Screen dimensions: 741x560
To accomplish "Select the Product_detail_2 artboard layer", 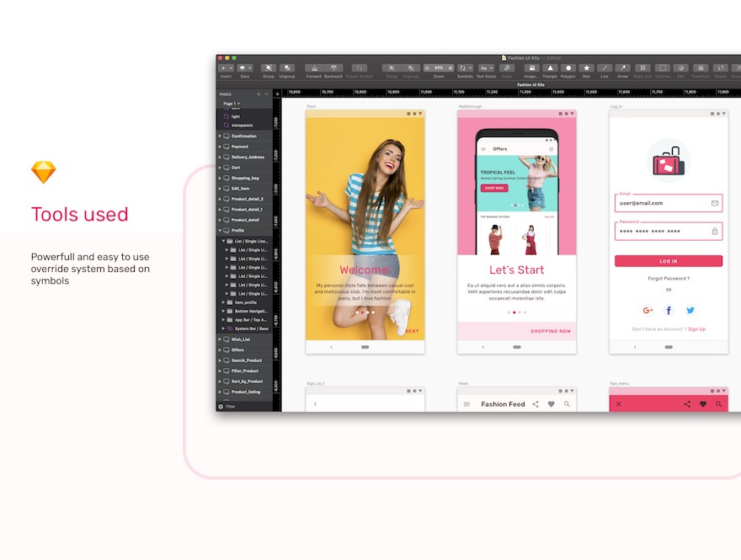I will tap(245, 199).
